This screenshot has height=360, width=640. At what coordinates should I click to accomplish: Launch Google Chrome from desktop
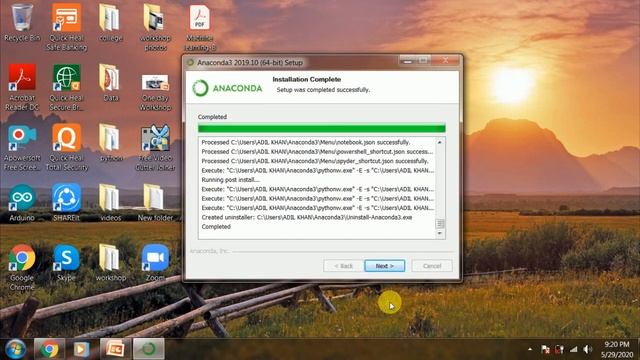coord(22,267)
